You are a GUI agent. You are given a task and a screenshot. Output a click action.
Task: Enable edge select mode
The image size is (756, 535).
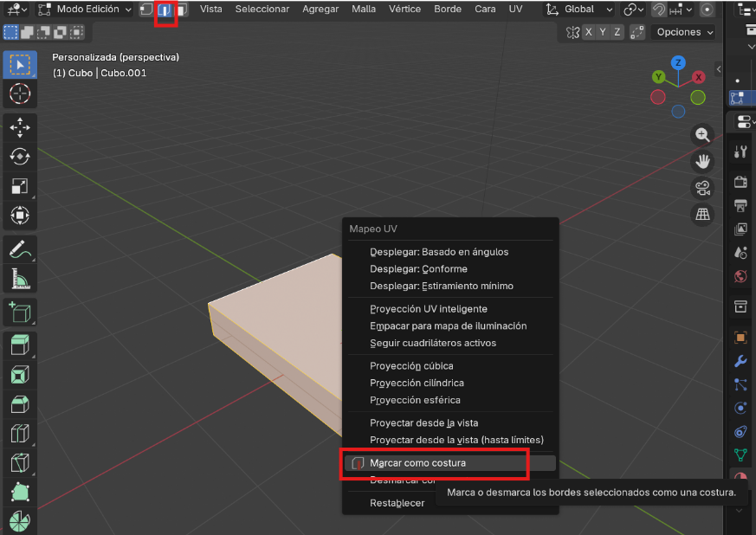pyautogui.click(x=165, y=10)
